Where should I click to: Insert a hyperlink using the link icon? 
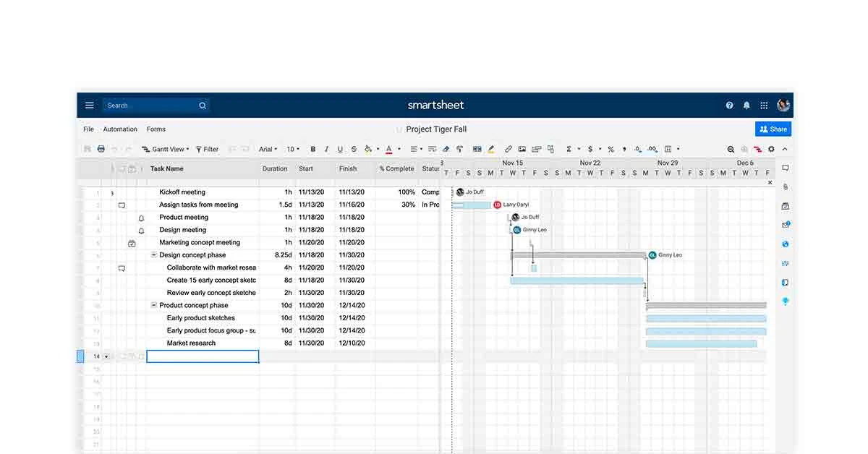[507, 149]
